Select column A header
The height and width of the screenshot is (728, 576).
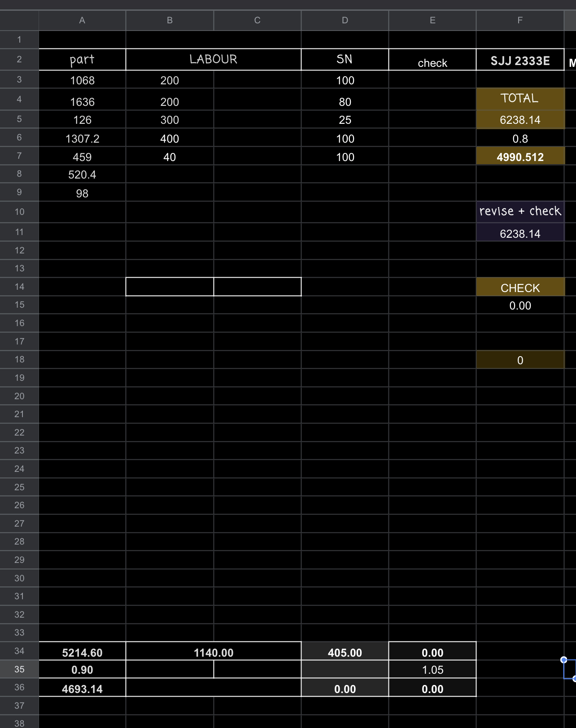click(x=82, y=20)
